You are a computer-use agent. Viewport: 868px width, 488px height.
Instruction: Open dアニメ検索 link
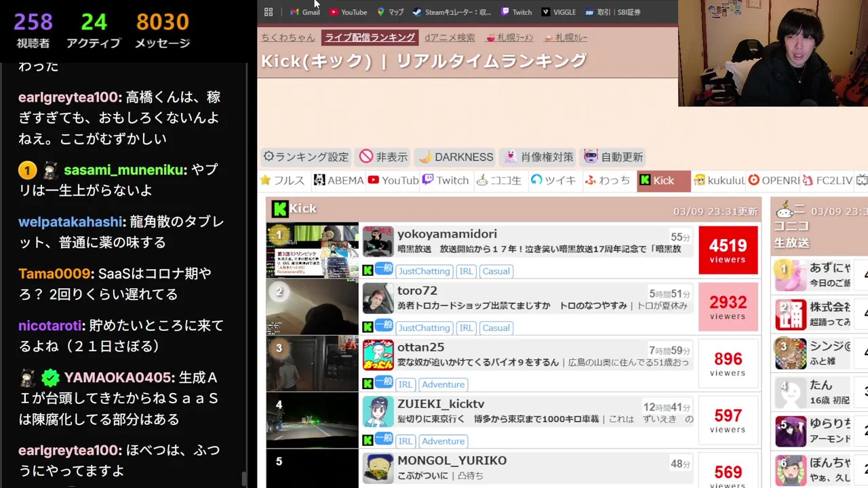point(450,37)
